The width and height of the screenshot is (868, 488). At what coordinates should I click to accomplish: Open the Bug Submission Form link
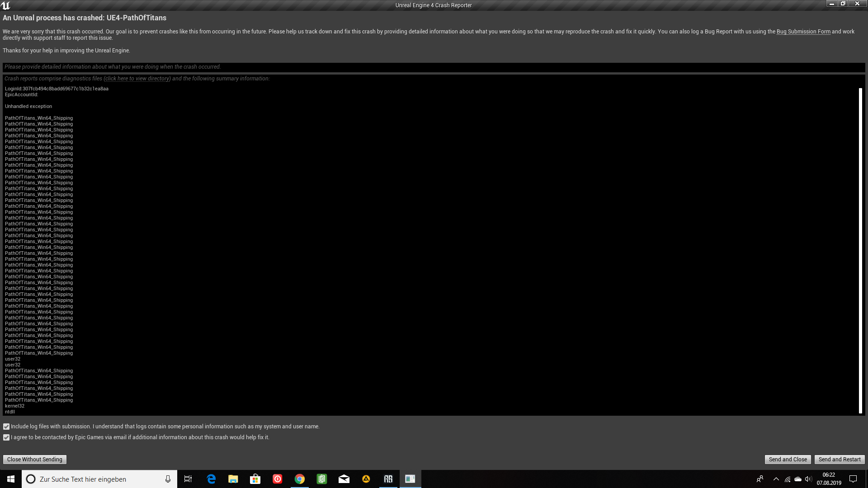(x=803, y=31)
